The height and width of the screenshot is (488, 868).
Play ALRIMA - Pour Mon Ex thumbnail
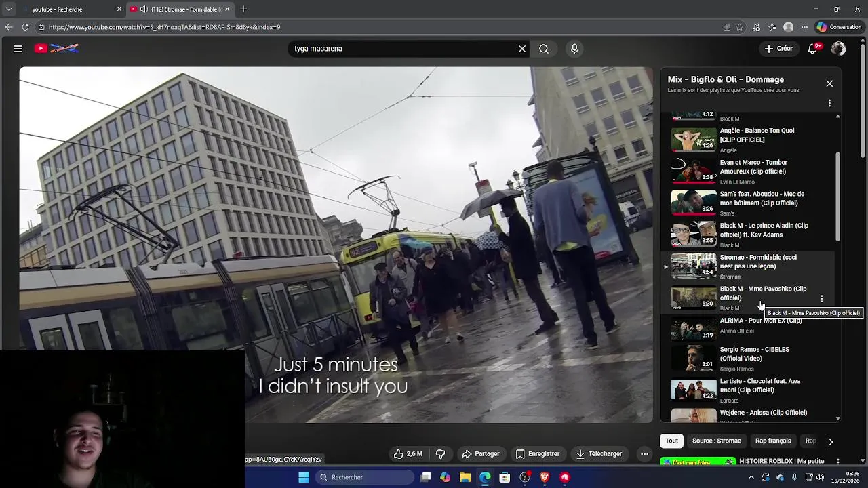tap(694, 329)
